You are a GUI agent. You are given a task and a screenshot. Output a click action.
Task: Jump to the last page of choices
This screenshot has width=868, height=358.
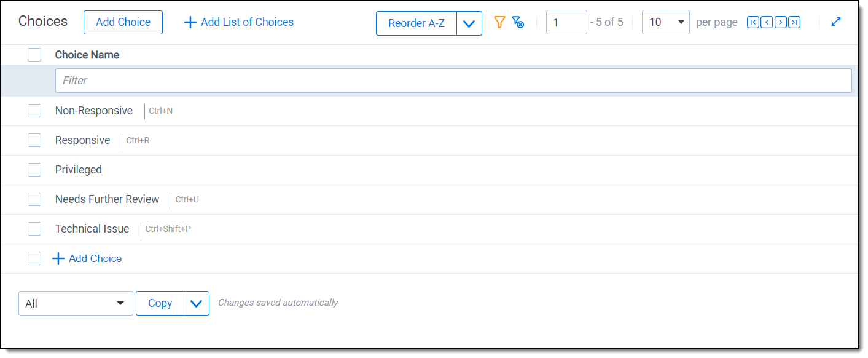click(794, 22)
